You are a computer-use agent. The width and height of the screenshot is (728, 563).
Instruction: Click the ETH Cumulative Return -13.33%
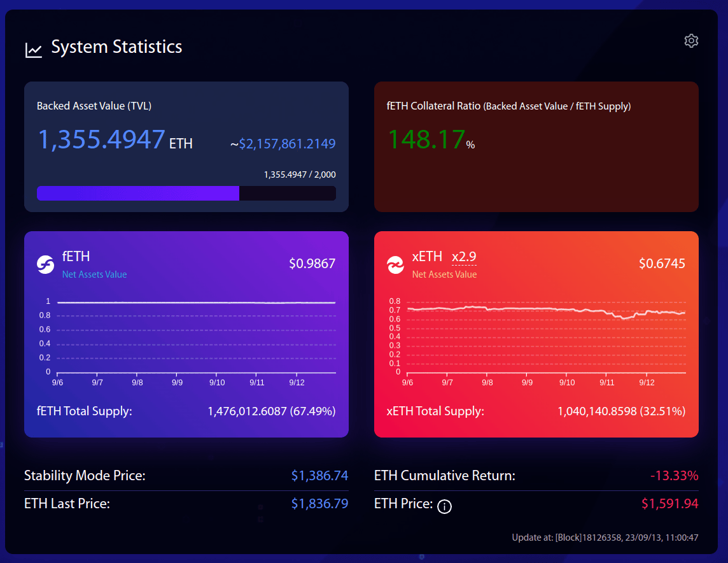click(674, 475)
